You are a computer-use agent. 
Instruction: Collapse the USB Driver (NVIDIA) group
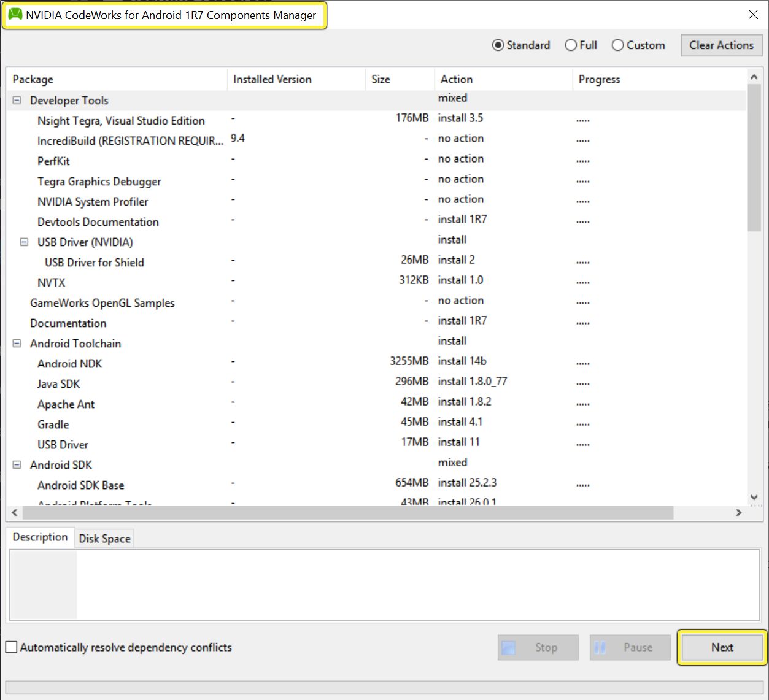[x=23, y=242]
